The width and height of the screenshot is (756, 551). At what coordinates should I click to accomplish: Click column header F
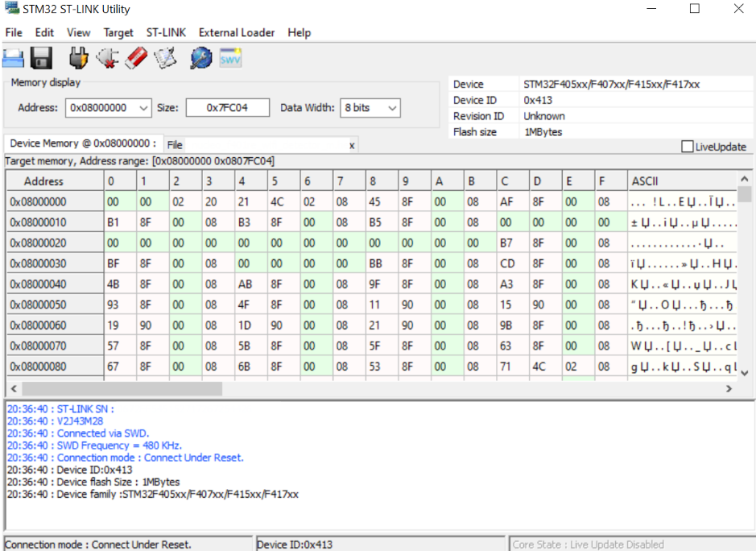[x=610, y=181]
